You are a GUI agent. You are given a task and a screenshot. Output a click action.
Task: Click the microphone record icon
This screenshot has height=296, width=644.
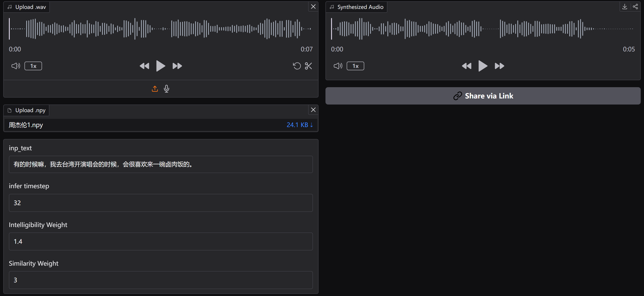167,89
